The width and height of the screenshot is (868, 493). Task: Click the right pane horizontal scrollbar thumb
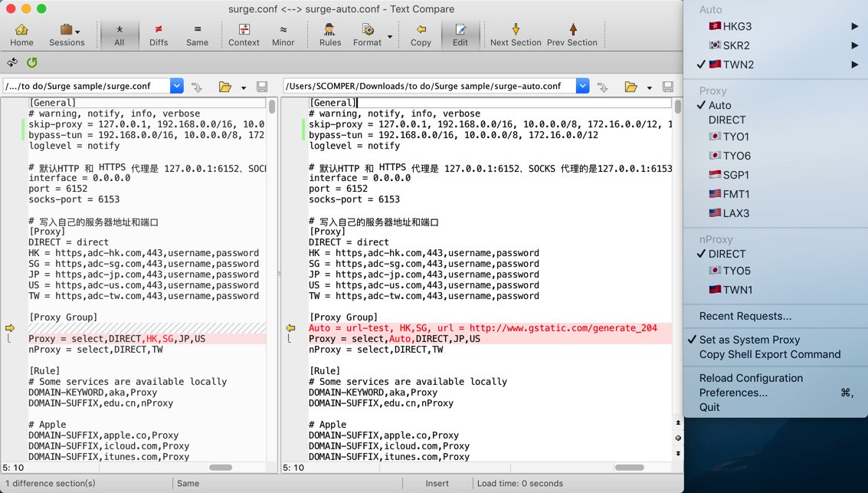click(630, 468)
